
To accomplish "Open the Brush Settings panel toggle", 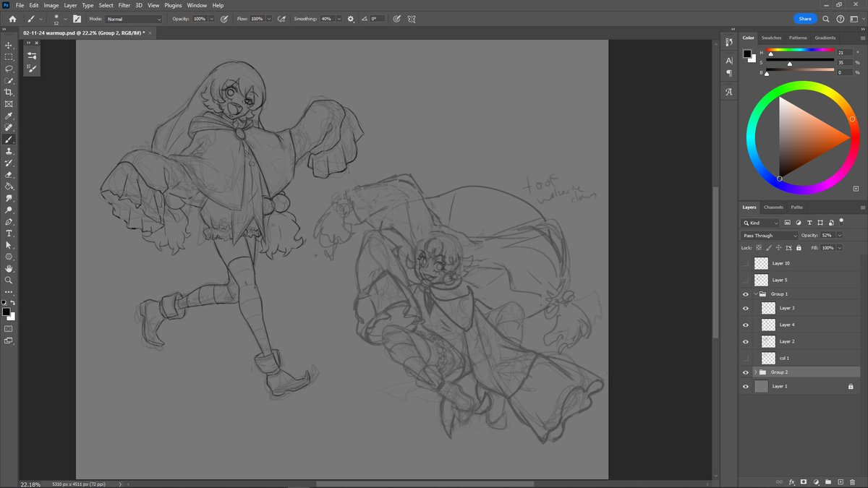I will (77, 19).
